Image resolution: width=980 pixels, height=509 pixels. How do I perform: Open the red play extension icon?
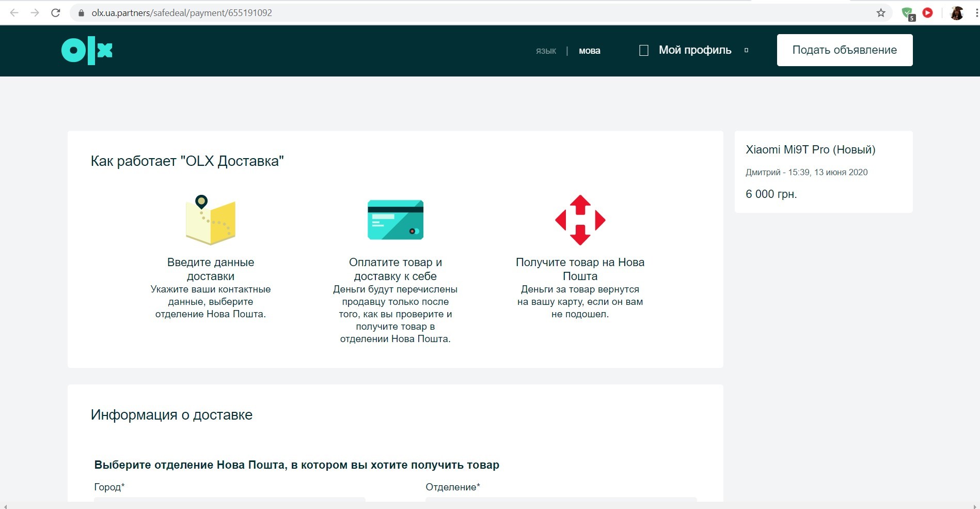point(928,13)
